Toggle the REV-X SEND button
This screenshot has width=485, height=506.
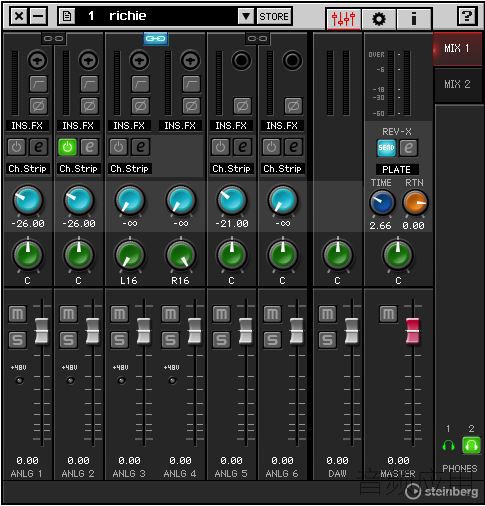coord(386,148)
